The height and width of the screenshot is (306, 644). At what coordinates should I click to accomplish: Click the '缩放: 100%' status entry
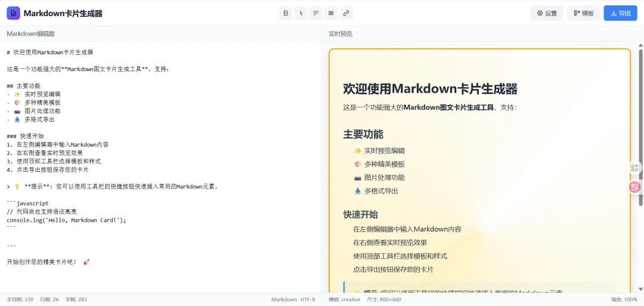coord(624,299)
